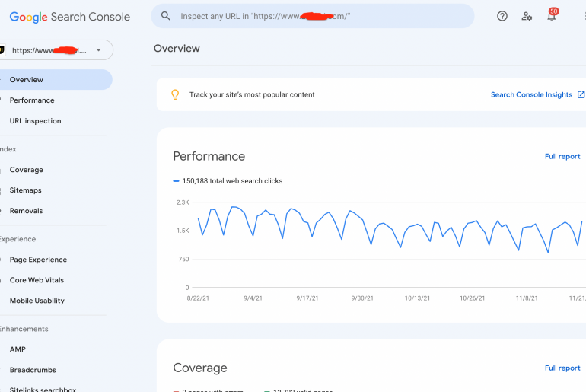
Task: Open the notifications bell with 50 badge
Action: 552,15
